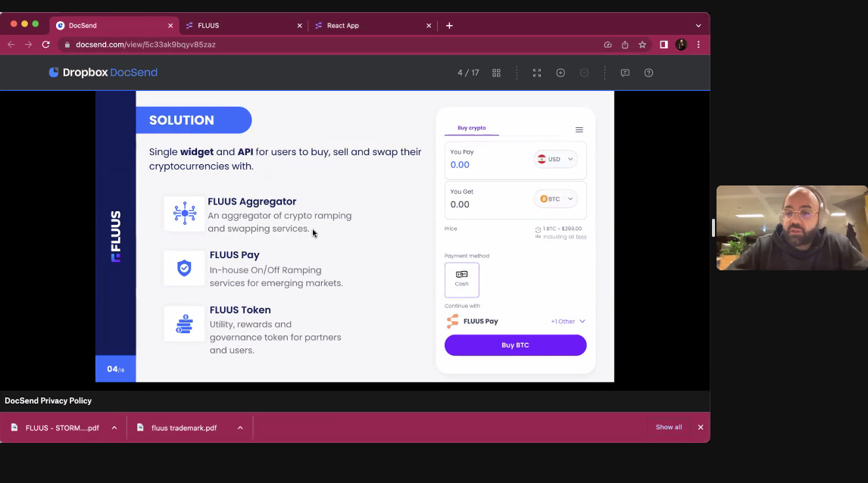The height and width of the screenshot is (483, 868).
Task: Close the React App tab
Action: [429, 26]
